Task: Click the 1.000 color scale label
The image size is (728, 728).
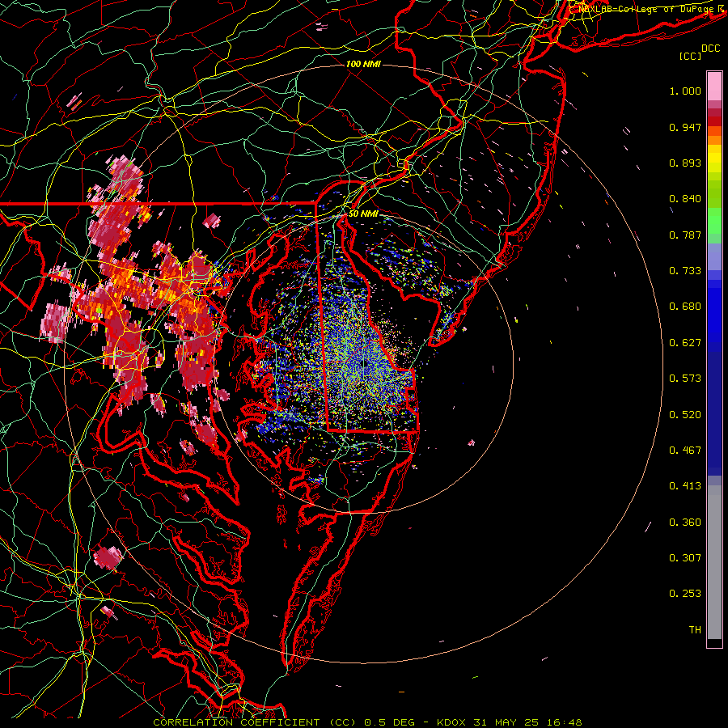Action: 685,91
